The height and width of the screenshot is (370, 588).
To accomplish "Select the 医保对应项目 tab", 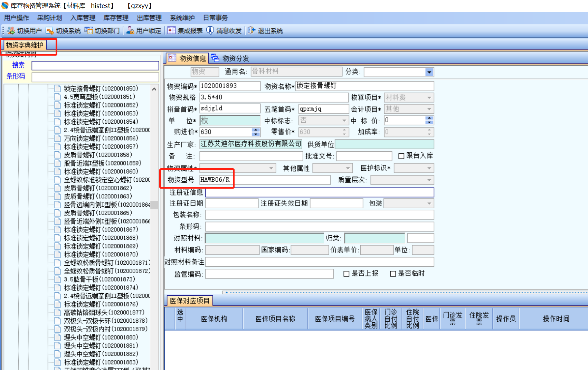I will click(x=190, y=301).
